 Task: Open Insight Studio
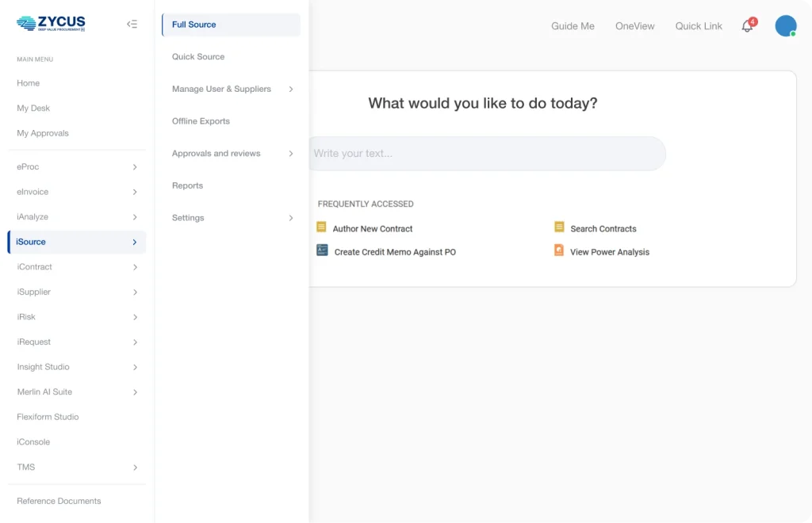coord(43,367)
